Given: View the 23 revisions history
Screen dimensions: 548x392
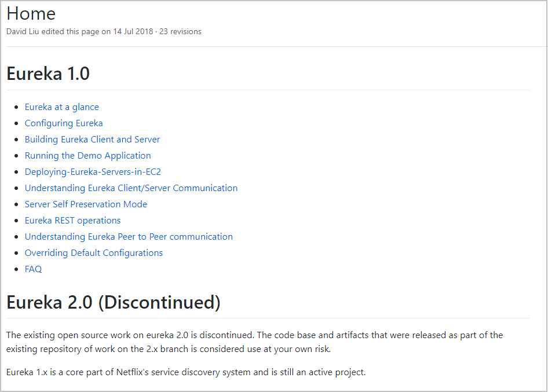Looking at the screenshot, I should (180, 31).
